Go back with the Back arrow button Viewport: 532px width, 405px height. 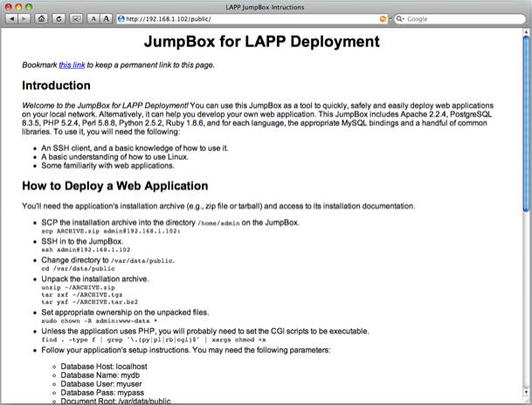(x=12, y=18)
